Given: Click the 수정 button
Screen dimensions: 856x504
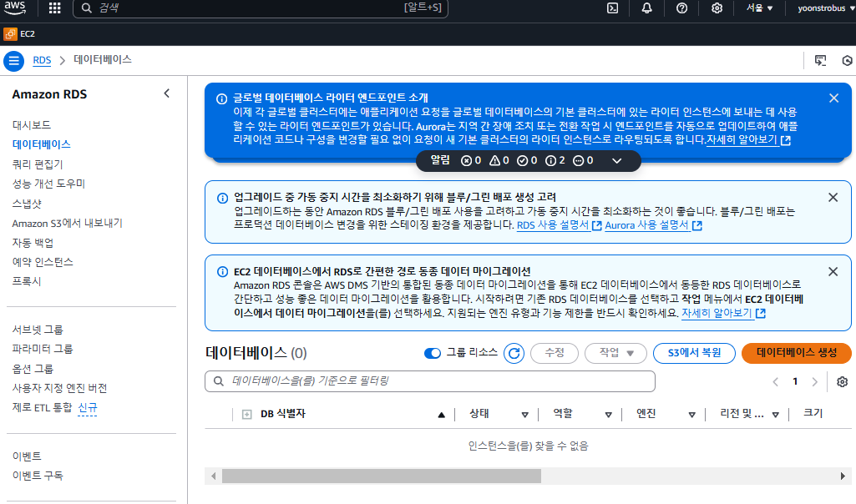Looking at the screenshot, I should (555, 353).
